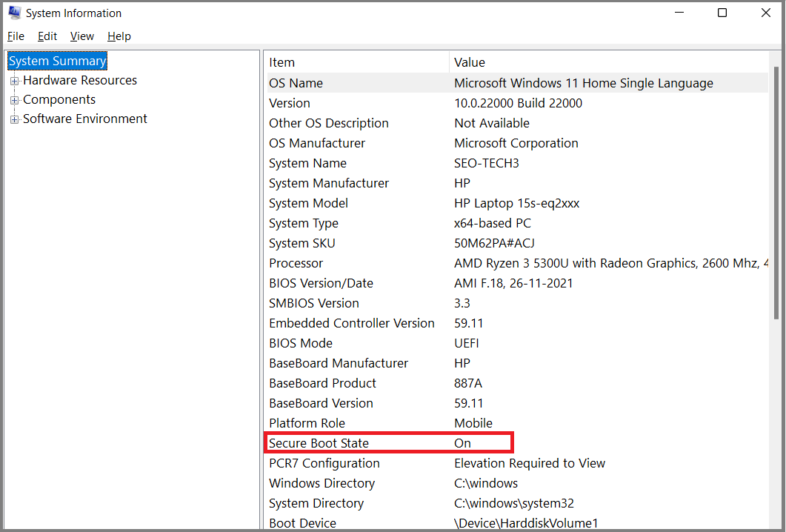Expand the Hardware Resources node
The height and width of the screenshot is (532, 786).
tap(15, 81)
